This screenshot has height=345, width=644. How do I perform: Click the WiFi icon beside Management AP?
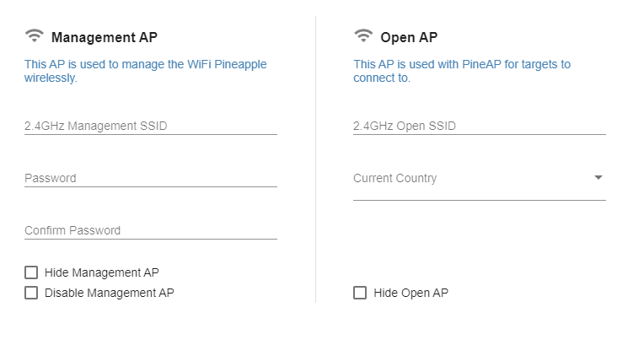(x=34, y=35)
